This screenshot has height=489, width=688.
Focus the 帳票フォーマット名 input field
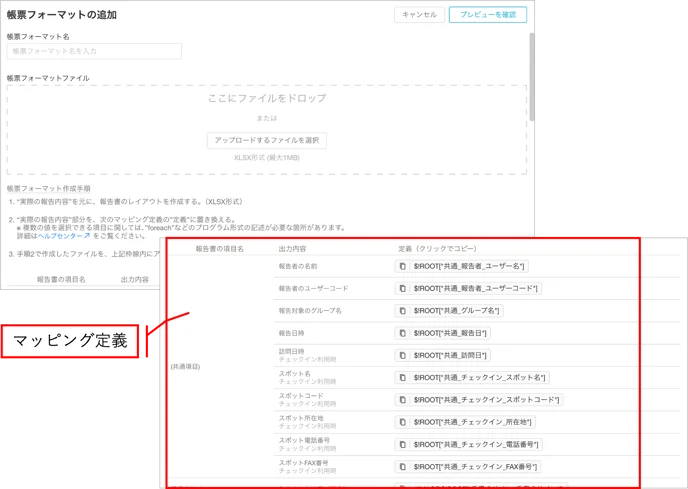(94, 51)
